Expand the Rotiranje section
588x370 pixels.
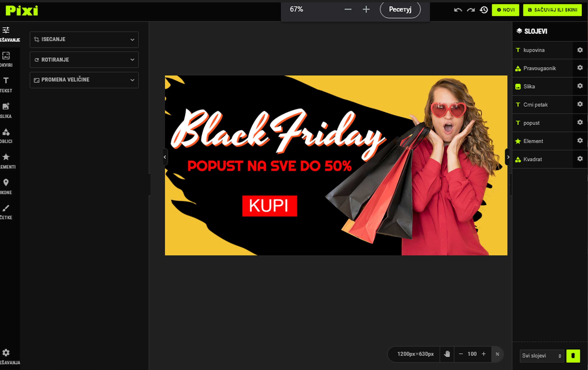click(84, 60)
